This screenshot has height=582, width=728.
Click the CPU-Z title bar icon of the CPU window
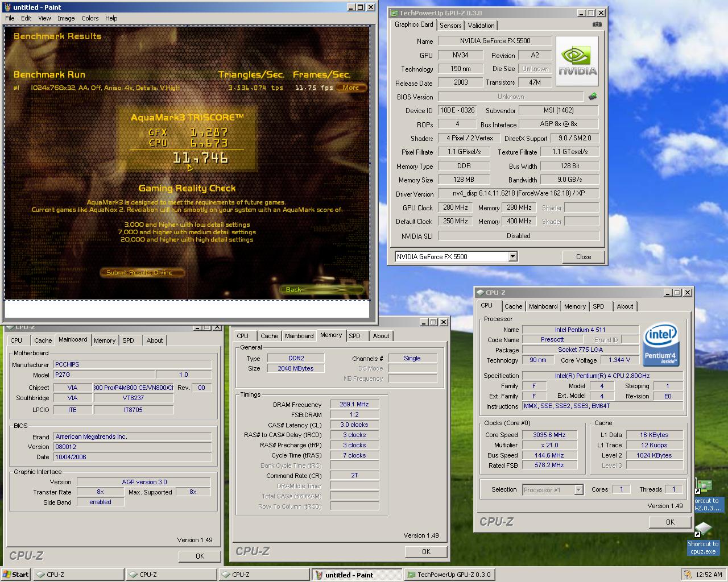(x=481, y=293)
